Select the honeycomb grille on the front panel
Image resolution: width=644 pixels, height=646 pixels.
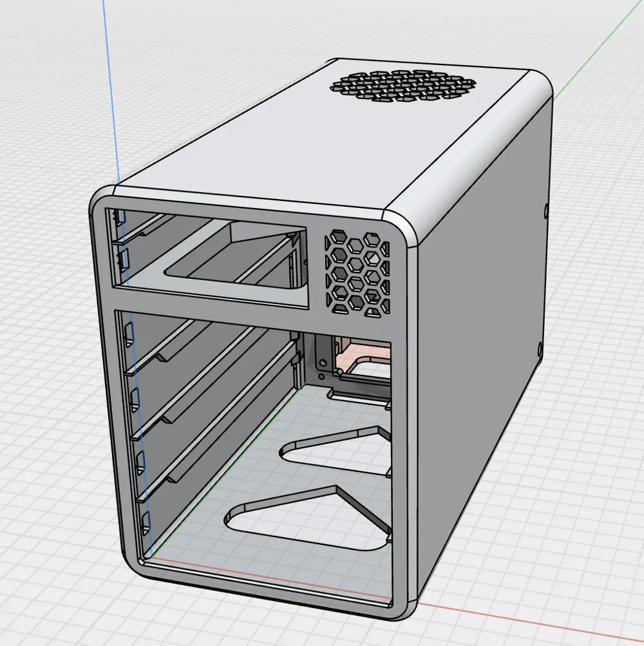(357, 274)
